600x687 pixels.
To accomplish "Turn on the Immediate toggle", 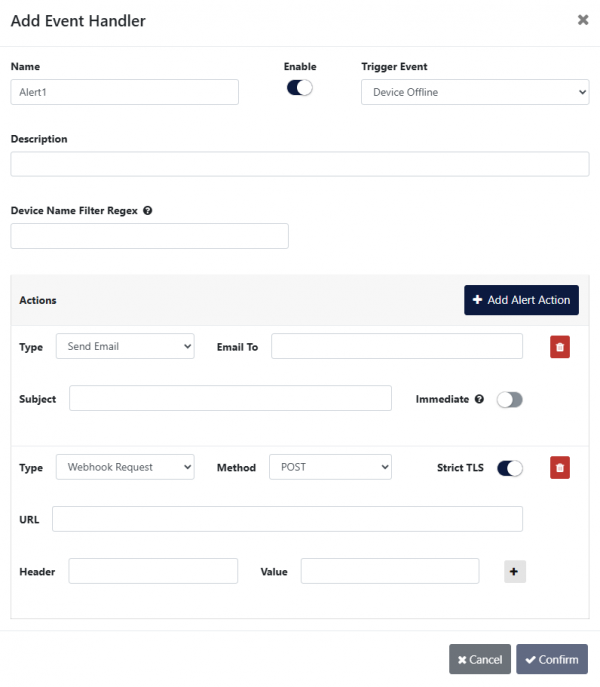I will click(x=510, y=399).
